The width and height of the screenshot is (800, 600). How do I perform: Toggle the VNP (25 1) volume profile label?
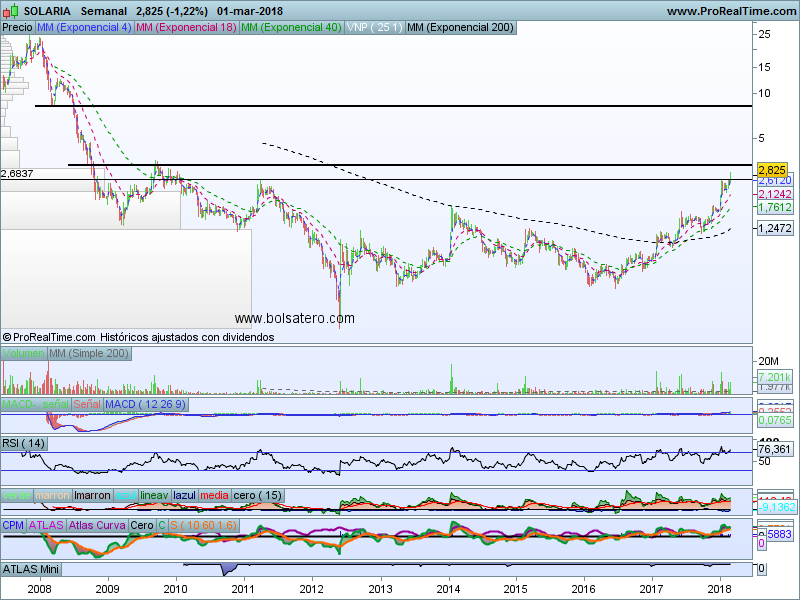(374, 27)
